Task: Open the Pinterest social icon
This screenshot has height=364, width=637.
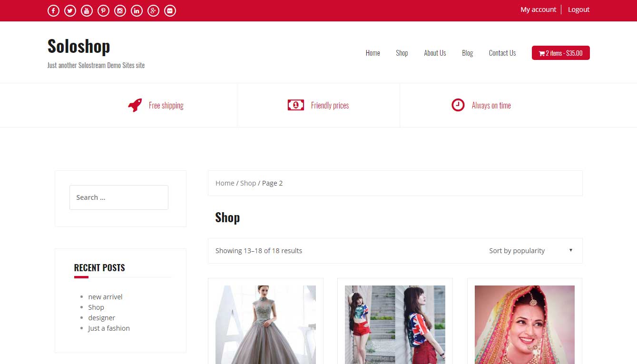Action: 103,10
